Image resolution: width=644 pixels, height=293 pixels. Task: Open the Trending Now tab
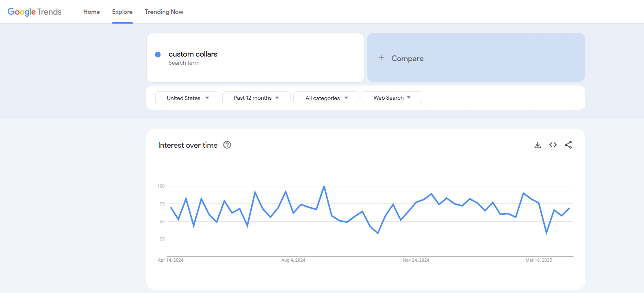[x=164, y=12]
